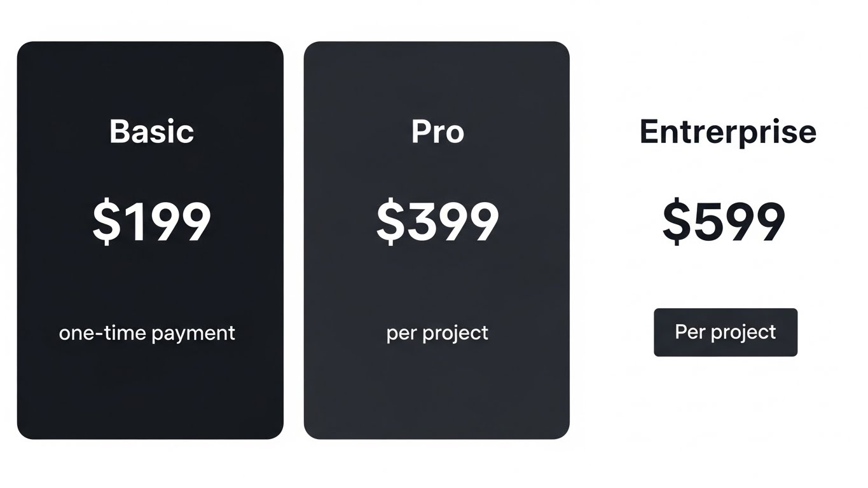The width and height of the screenshot is (868, 488).
Task: Click the "one-time payment" label
Action: [147, 333]
